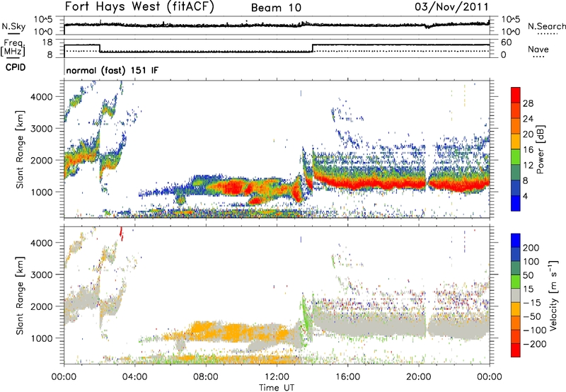The height and width of the screenshot is (392, 566).
Task: Click the Nave legend label
Action: (x=538, y=50)
